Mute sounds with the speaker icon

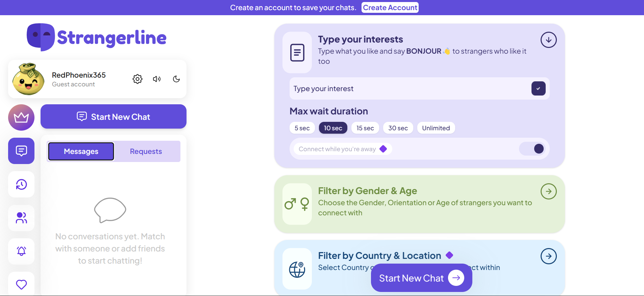pos(157,79)
